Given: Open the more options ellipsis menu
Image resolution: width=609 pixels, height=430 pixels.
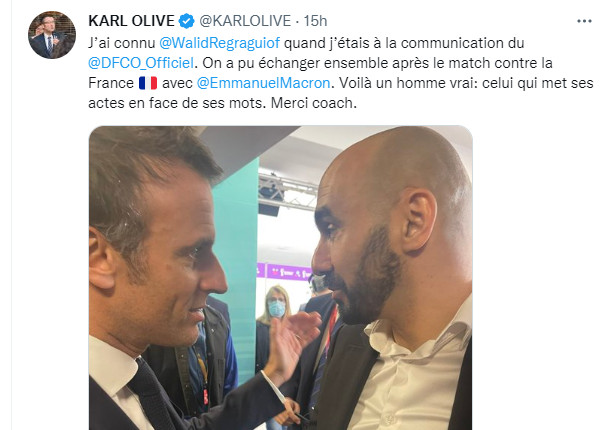Looking at the screenshot, I should click(x=584, y=21).
